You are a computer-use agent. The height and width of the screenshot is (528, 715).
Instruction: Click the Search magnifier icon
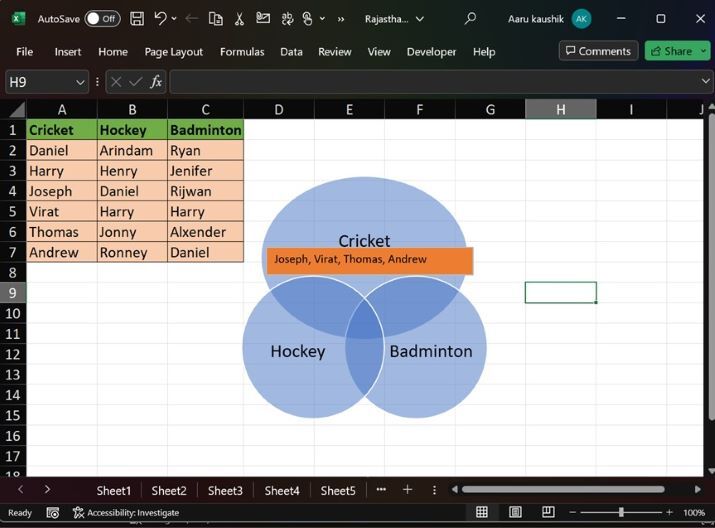point(470,19)
